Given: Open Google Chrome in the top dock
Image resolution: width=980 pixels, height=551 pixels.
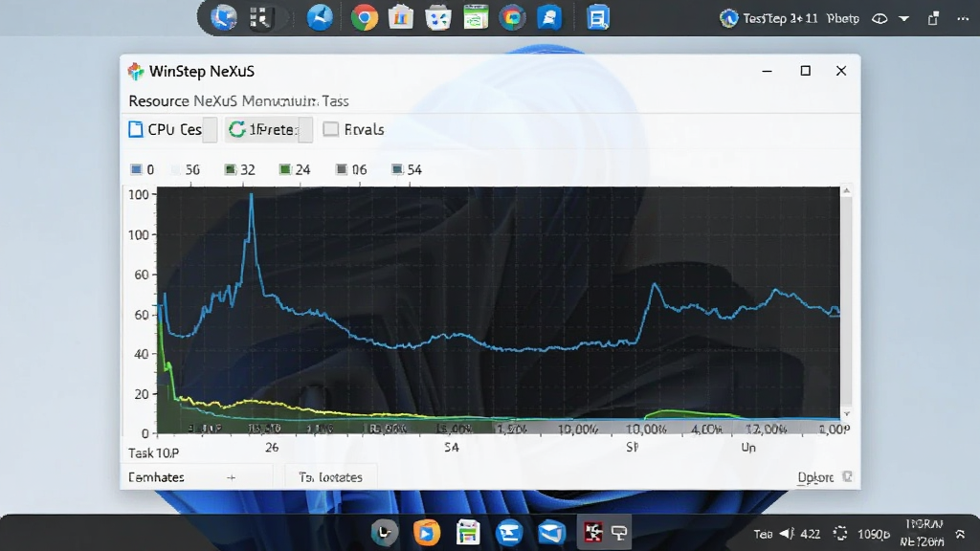Looking at the screenshot, I should (x=364, y=17).
